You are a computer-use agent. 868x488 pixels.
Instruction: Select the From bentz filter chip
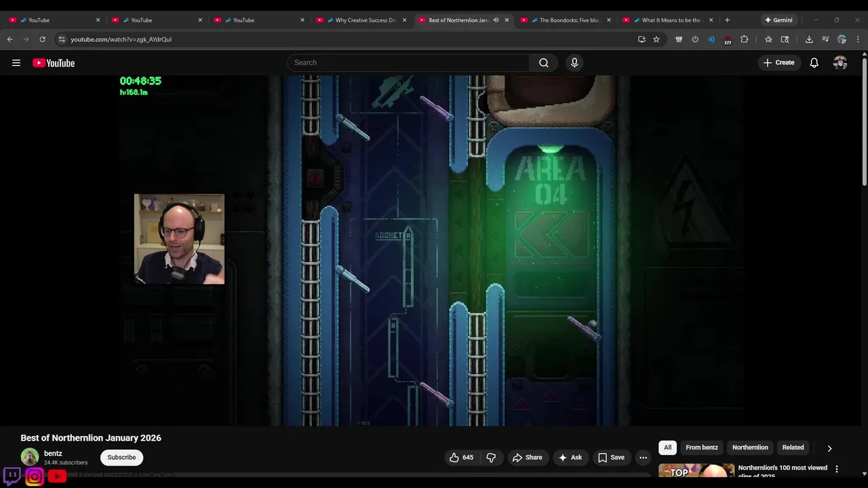pyautogui.click(x=702, y=447)
